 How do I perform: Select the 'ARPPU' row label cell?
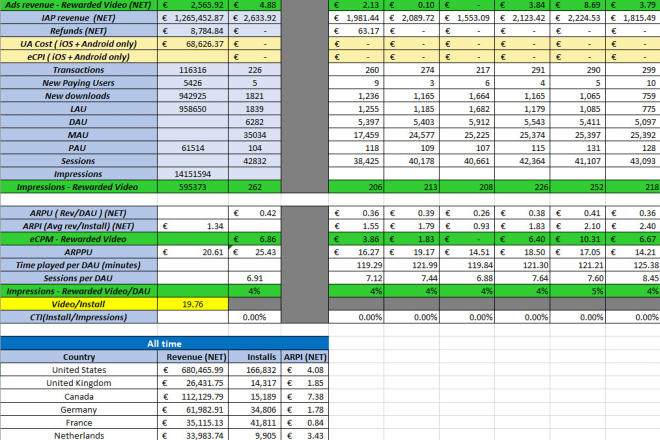[x=86, y=252]
